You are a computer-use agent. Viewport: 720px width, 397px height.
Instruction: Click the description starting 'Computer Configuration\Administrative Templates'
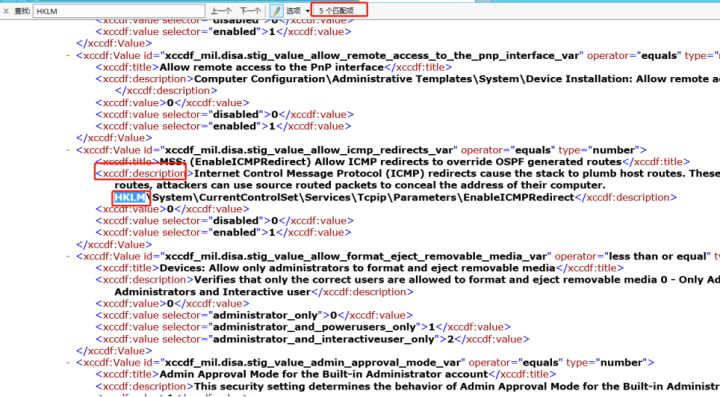click(x=457, y=79)
